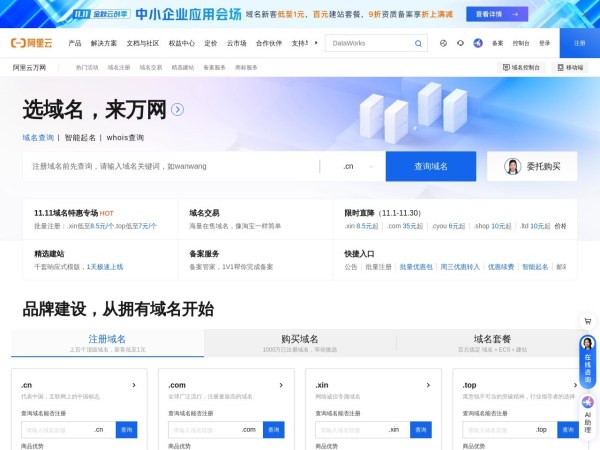The image size is (600, 450).
Task: Click the 域名控制台 icon button
Action: [520, 67]
